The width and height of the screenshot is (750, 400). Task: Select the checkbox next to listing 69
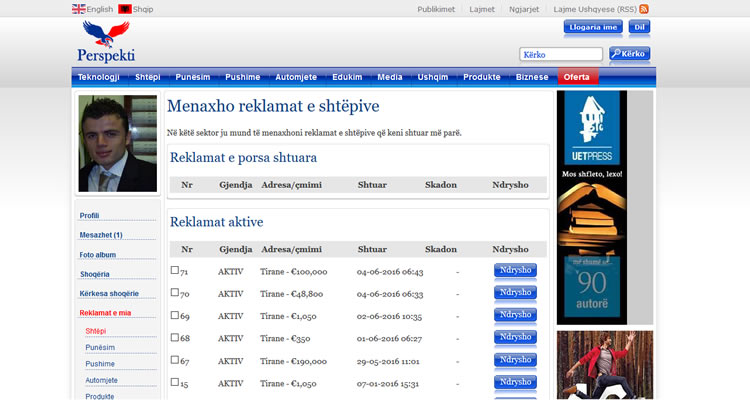[x=175, y=315]
